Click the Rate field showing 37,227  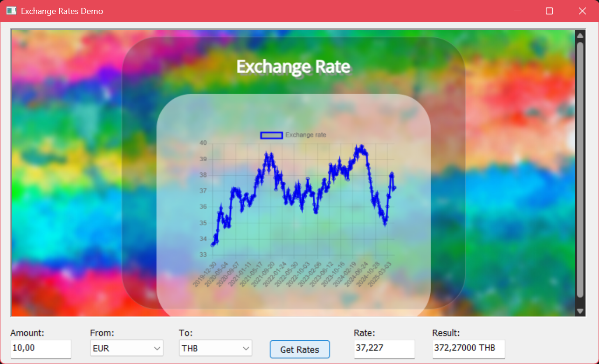click(384, 348)
